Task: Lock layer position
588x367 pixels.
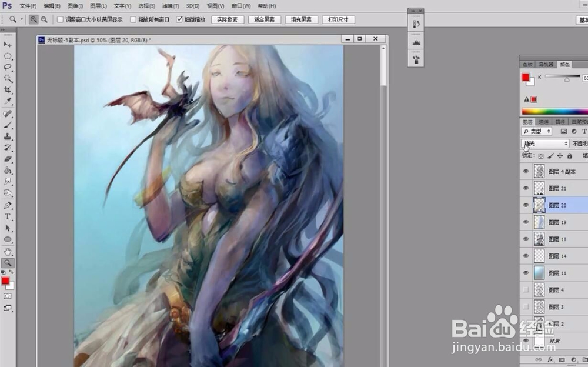Action: click(x=560, y=156)
